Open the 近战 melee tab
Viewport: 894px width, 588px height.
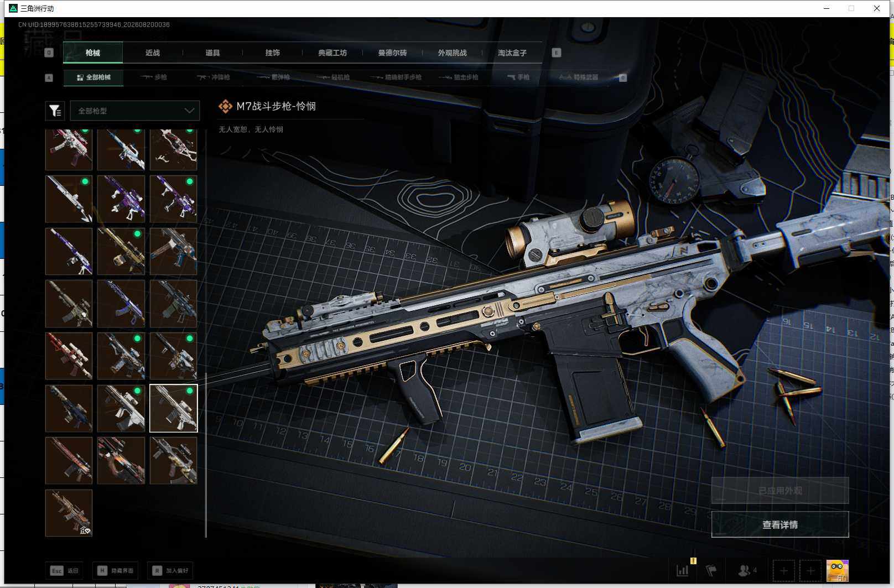[x=153, y=53]
